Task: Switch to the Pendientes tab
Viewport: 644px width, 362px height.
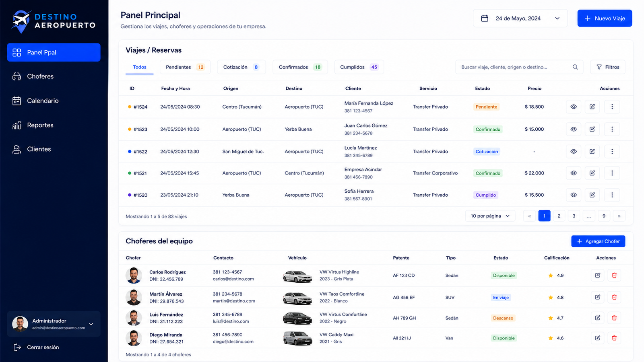Action: click(185, 67)
